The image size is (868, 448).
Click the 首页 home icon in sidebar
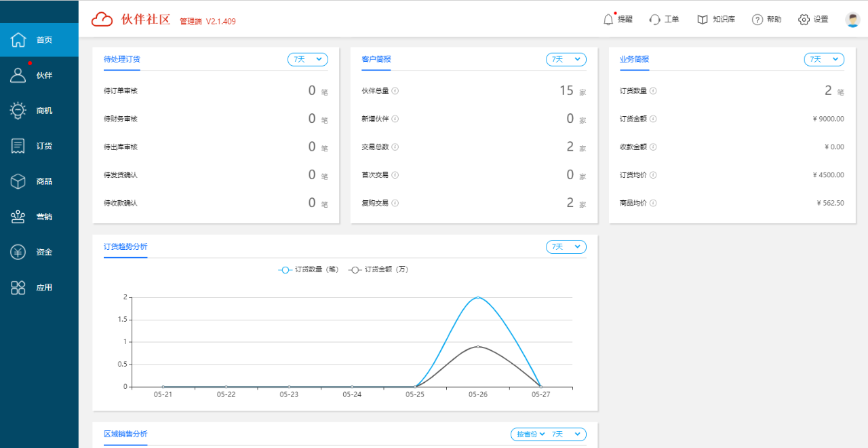18,40
